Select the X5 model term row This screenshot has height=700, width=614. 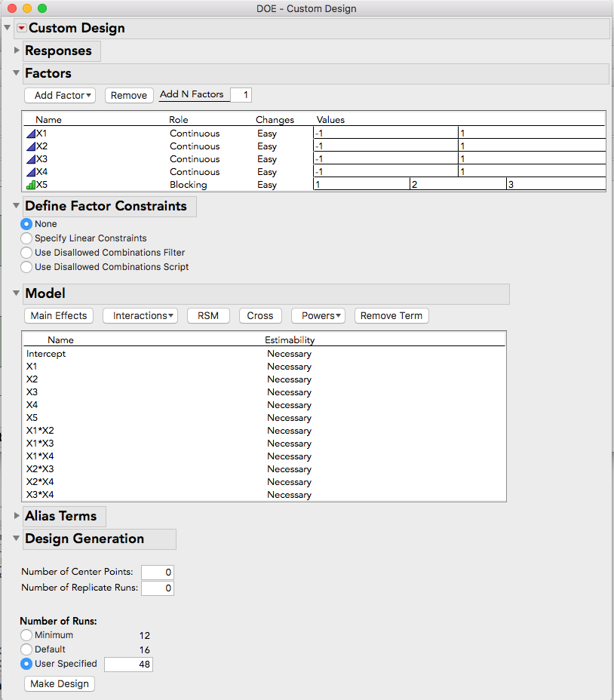(32, 418)
